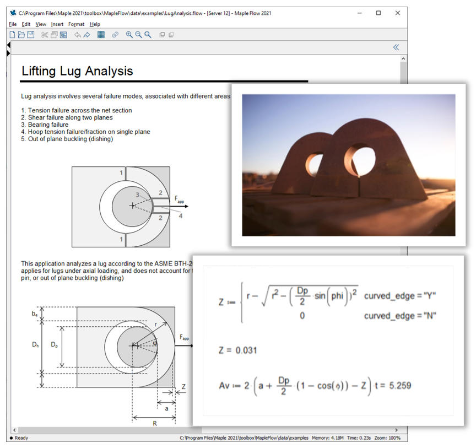Viewport: 476px width, 448px height.
Task: Click the lower black triangle panel marker
Action: [8, 53]
